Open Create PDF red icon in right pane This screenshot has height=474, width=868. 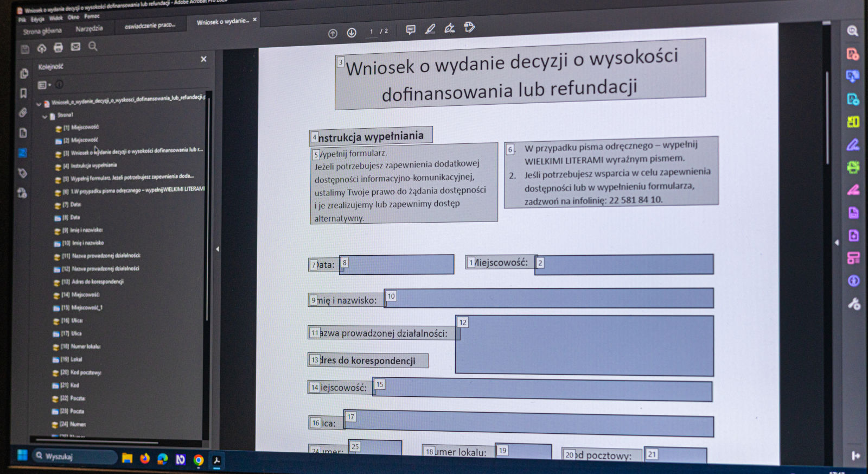coord(853,54)
